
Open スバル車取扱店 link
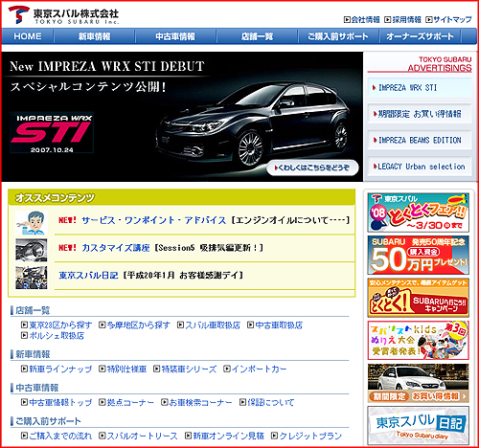click(209, 325)
